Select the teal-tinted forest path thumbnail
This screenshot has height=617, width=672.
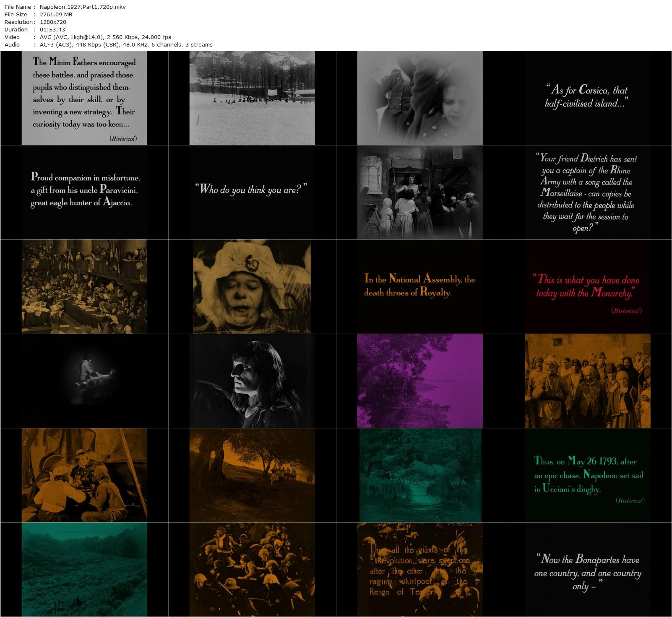420,475
